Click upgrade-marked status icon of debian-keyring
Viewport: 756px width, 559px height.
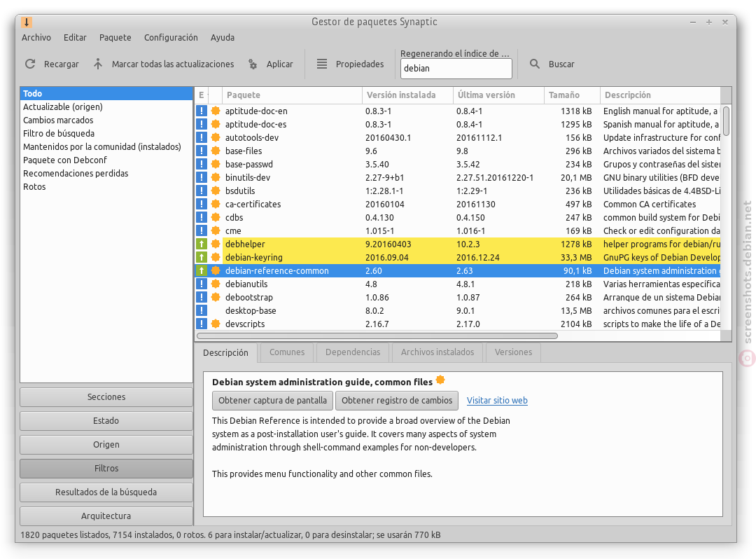(x=201, y=257)
